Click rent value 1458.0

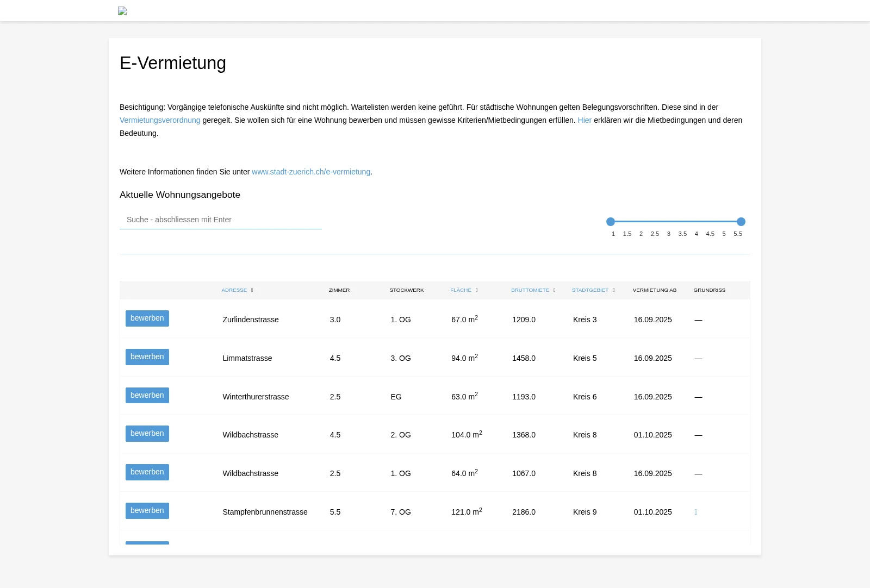524,358
